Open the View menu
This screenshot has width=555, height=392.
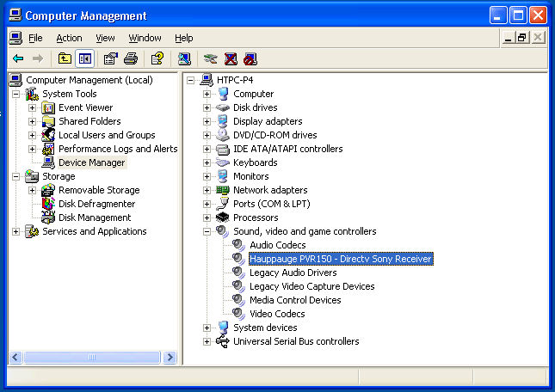(105, 38)
